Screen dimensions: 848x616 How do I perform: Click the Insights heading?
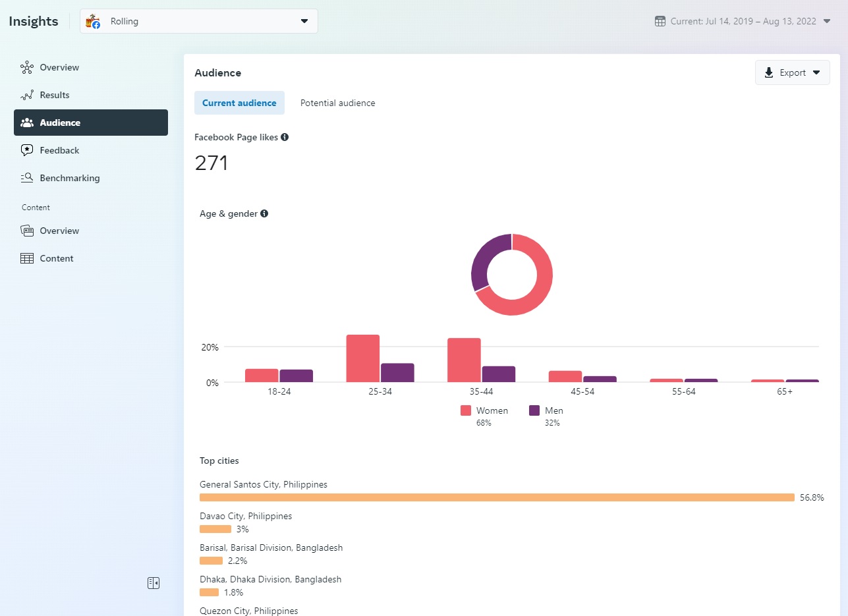tap(34, 21)
